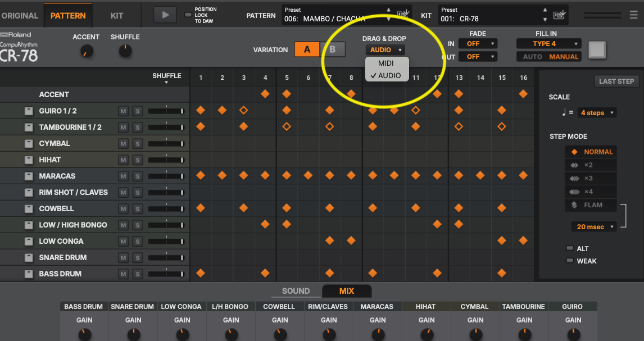Click the LAST STEP button
The width and height of the screenshot is (644, 341).
[x=616, y=81]
